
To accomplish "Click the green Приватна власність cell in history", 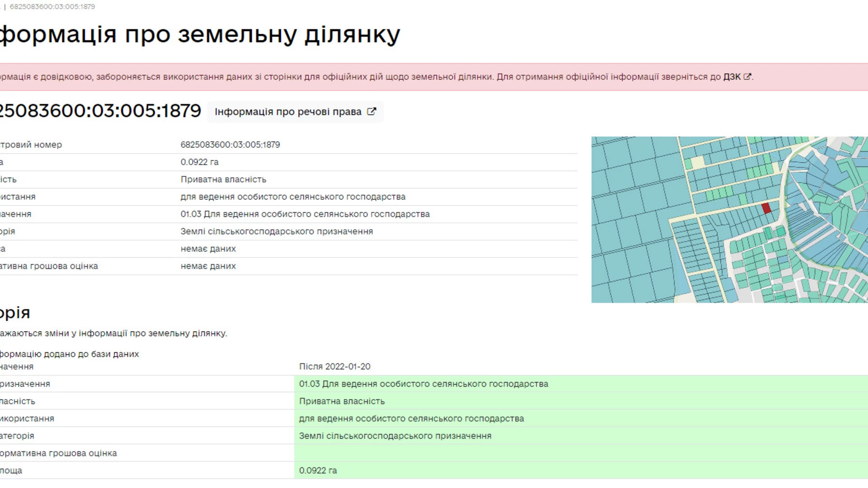I will click(x=342, y=401).
